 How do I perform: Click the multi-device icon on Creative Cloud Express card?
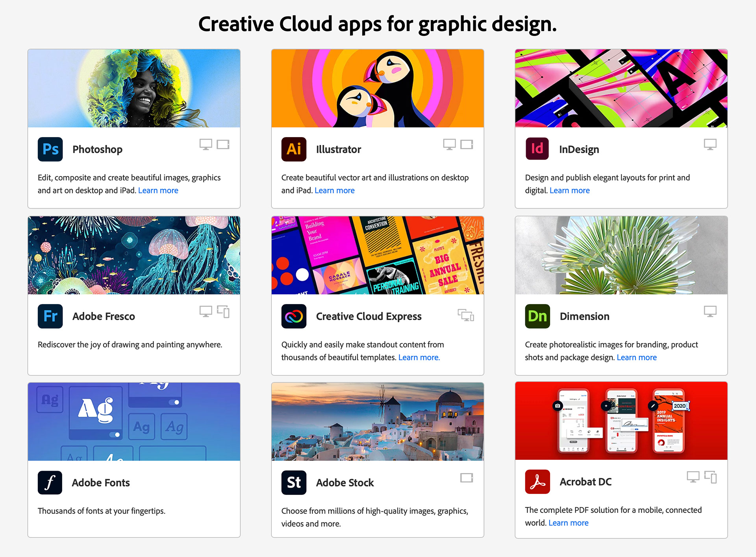click(x=466, y=315)
